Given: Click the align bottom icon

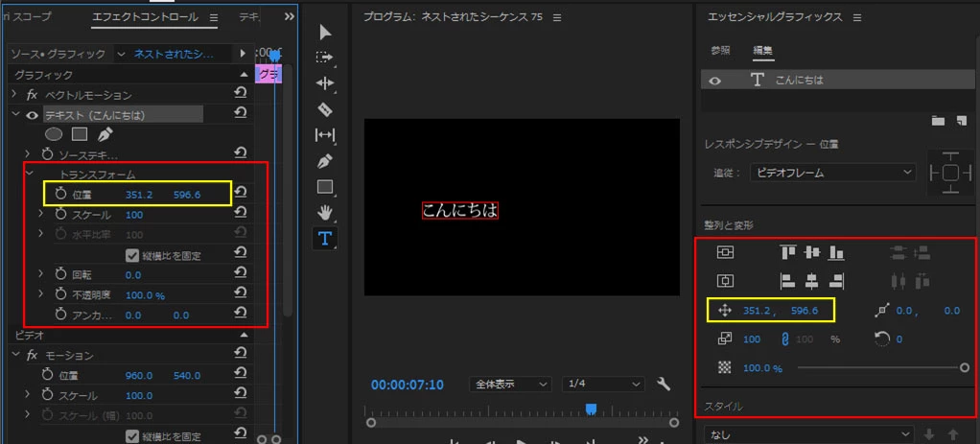Looking at the screenshot, I should point(836,252).
